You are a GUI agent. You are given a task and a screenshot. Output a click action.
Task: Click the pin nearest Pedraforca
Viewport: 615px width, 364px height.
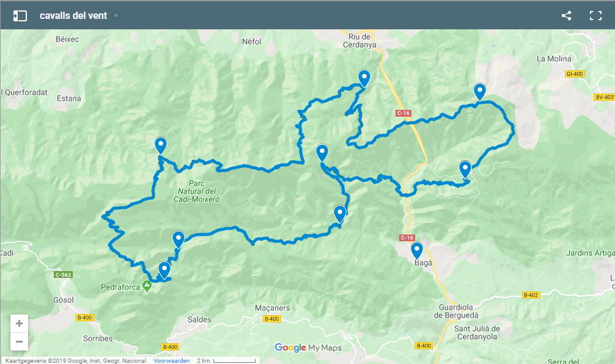(164, 271)
